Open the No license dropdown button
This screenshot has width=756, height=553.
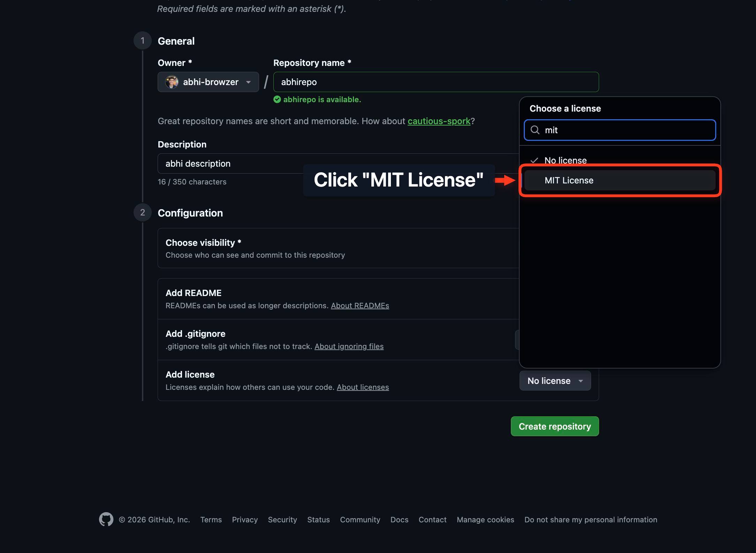(x=555, y=381)
